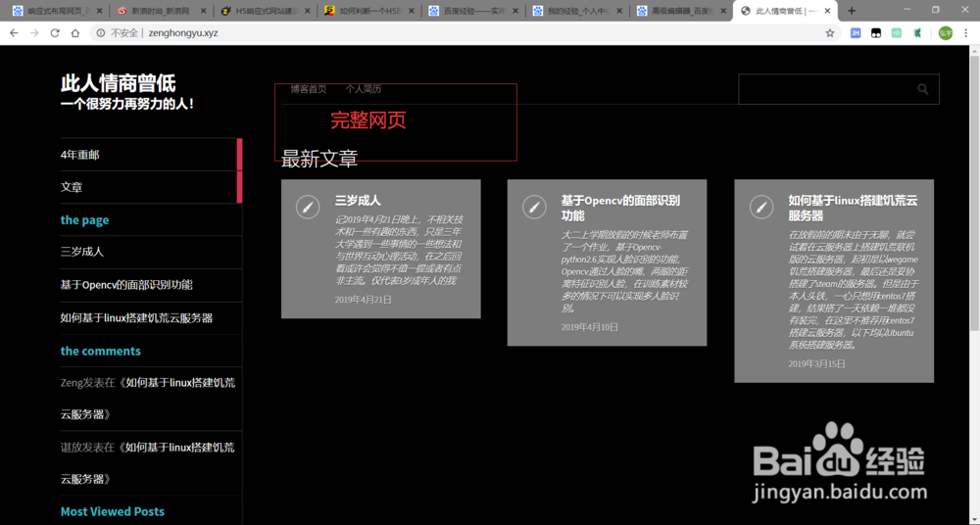Screen dimensions: 980x525
Task: Click pen icon on Opencv面部识别 card
Action: (533, 207)
